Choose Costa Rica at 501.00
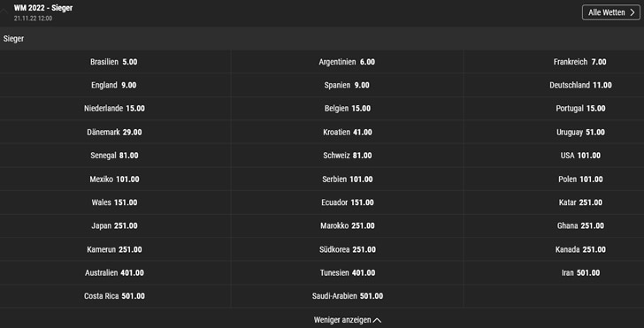The width and height of the screenshot is (644, 328). coord(115,296)
